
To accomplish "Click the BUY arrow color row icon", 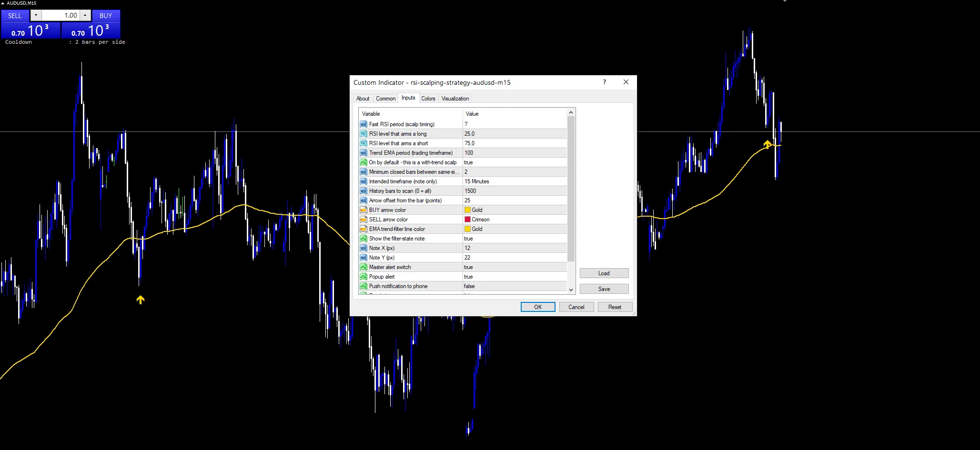I will (x=363, y=210).
